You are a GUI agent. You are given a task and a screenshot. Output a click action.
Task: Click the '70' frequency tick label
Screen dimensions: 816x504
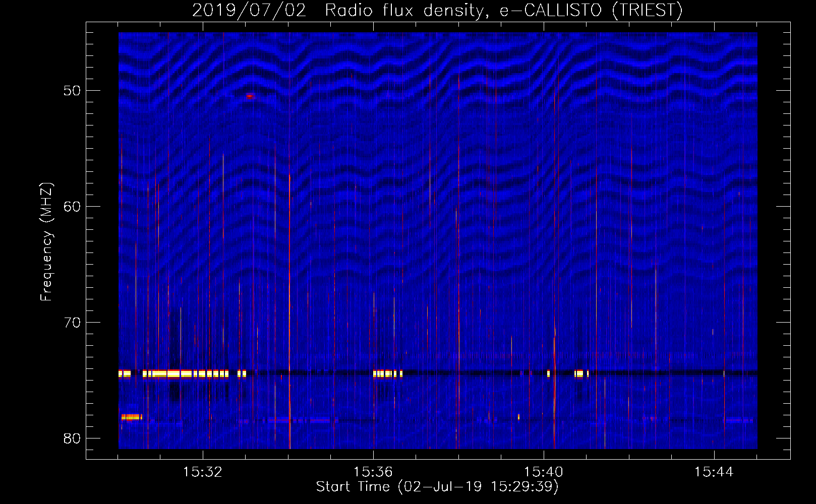coord(72,323)
